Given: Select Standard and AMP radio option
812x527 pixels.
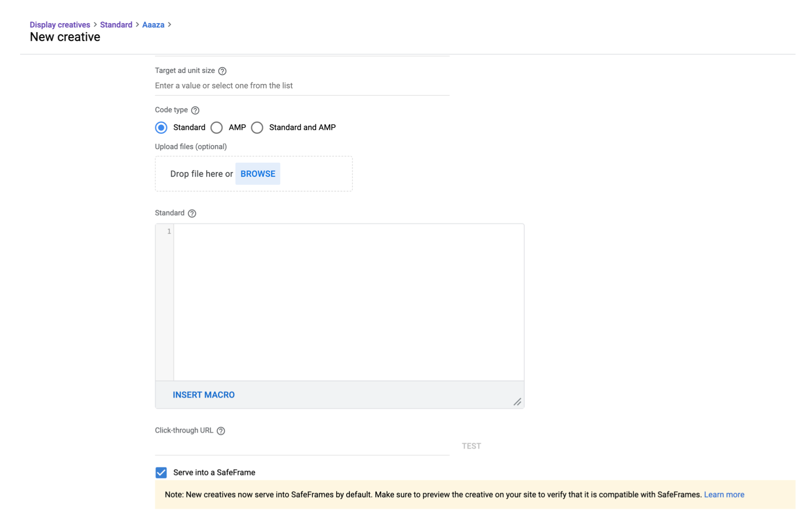Looking at the screenshot, I should tap(257, 128).
